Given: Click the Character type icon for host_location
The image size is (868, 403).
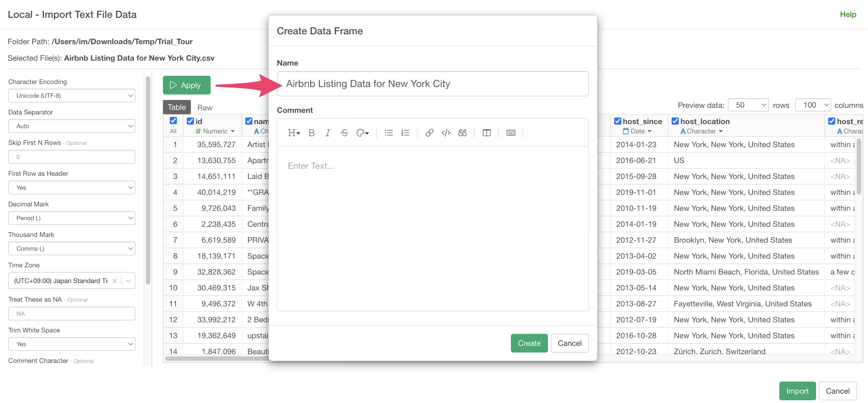Looking at the screenshot, I should pos(683,131).
